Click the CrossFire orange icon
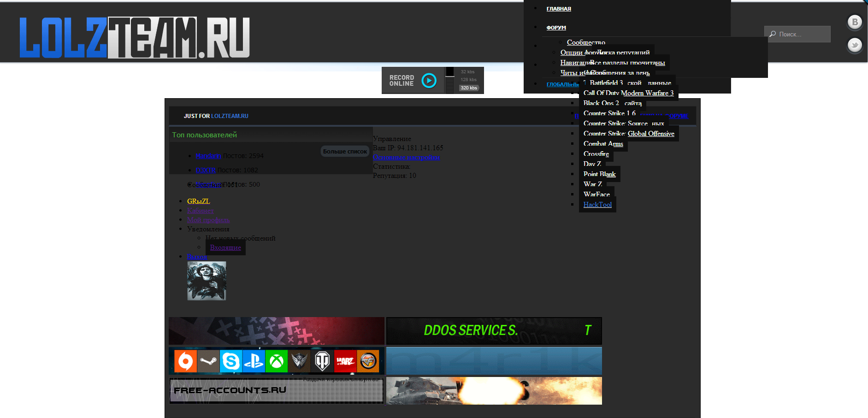Screen dimensions: 868x418 368,361
